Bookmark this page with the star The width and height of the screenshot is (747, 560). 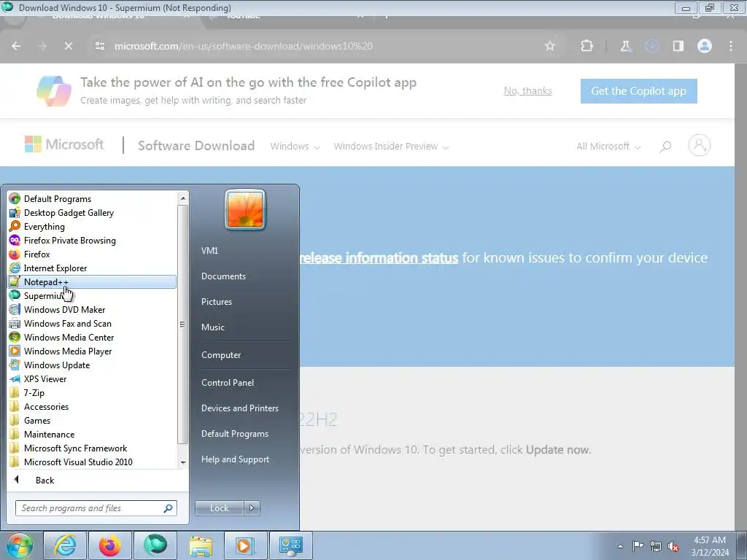[x=550, y=46]
